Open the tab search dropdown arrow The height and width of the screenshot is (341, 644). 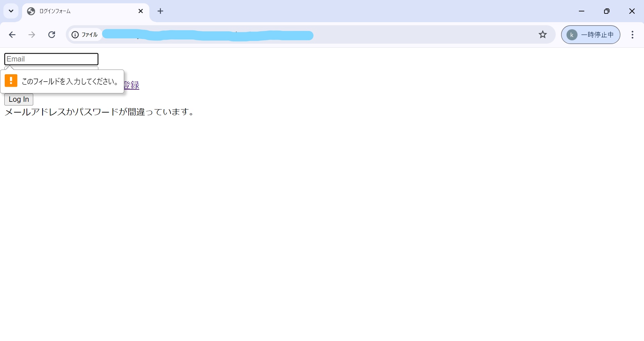point(11,11)
